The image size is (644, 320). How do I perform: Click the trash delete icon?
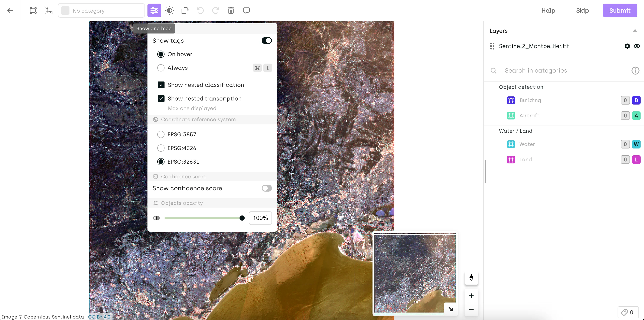tap(231, 10)
